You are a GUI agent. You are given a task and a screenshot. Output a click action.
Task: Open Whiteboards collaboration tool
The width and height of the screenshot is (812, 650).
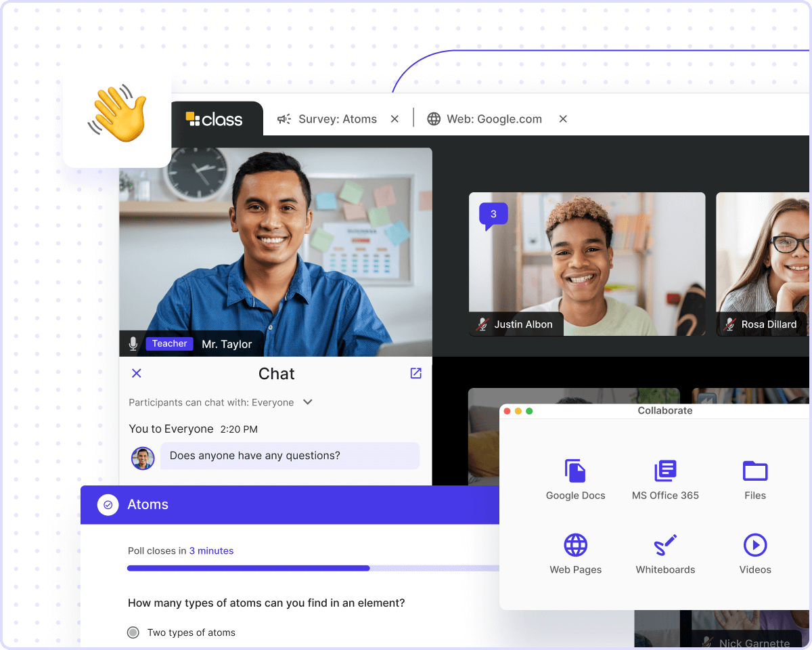[x=665, y=546]
